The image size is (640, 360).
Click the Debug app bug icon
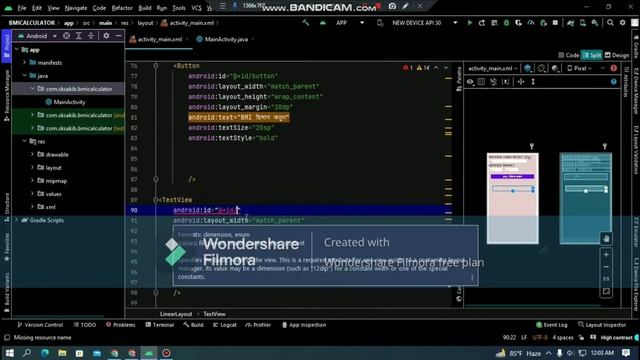[x=507, y=23]
